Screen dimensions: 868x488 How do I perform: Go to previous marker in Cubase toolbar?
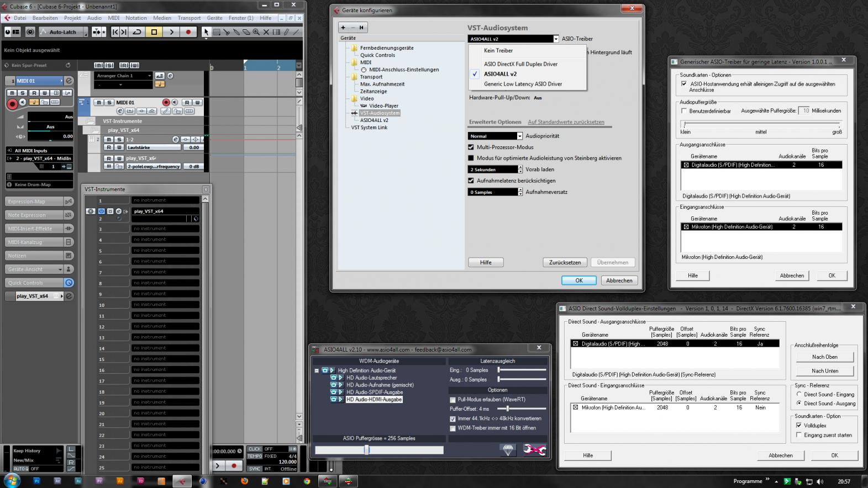(115, 32)
